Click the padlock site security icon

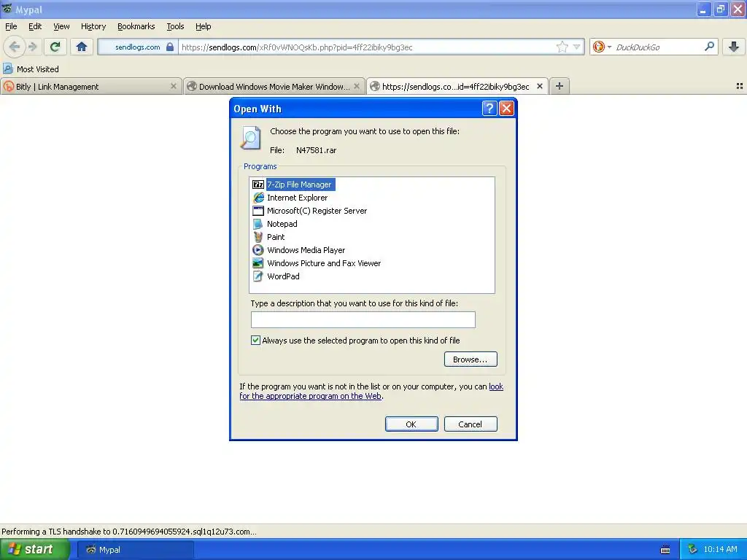tap(169, 47)
